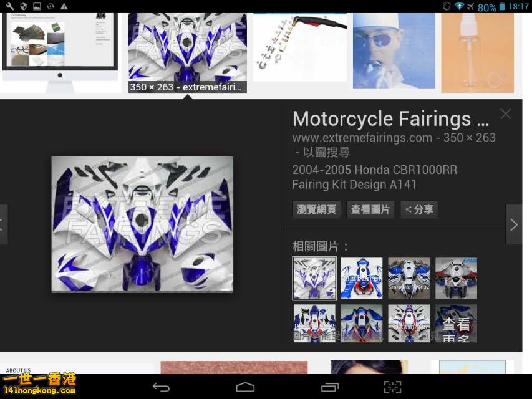The image size is (532, 399).
Task: Click the 分享 share button
Action: click(419, 209)
